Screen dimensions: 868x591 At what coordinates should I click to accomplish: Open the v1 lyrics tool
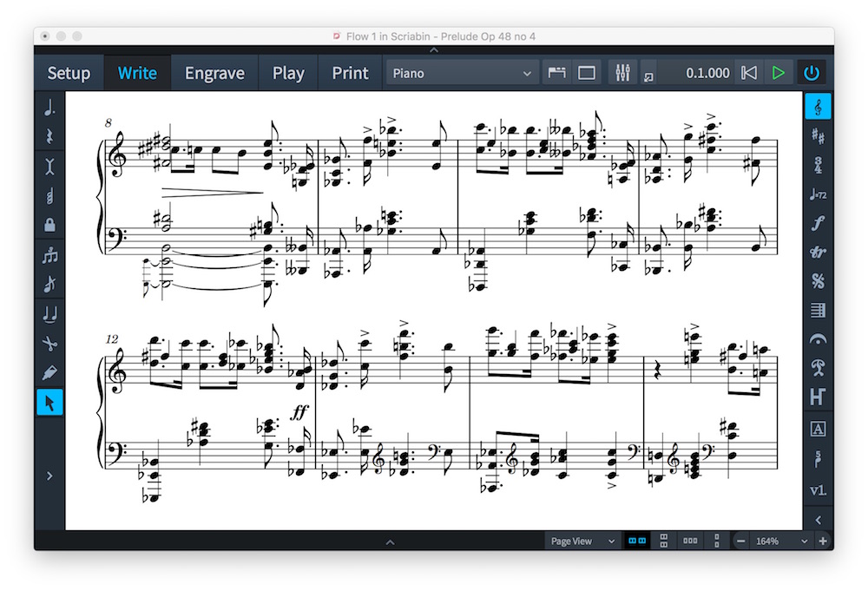coord(819,490)
